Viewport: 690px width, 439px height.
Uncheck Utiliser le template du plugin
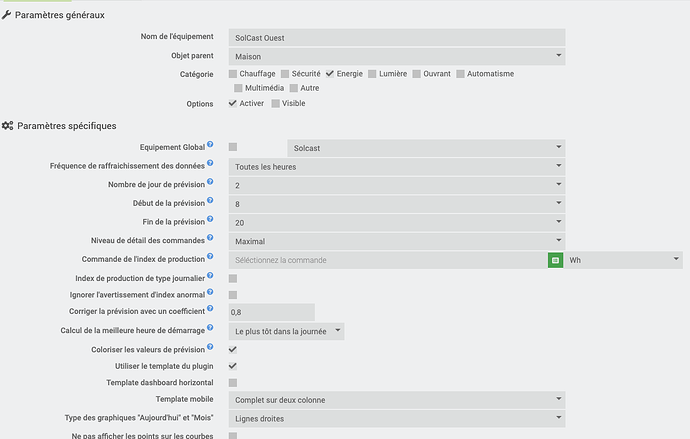point(233,367)
